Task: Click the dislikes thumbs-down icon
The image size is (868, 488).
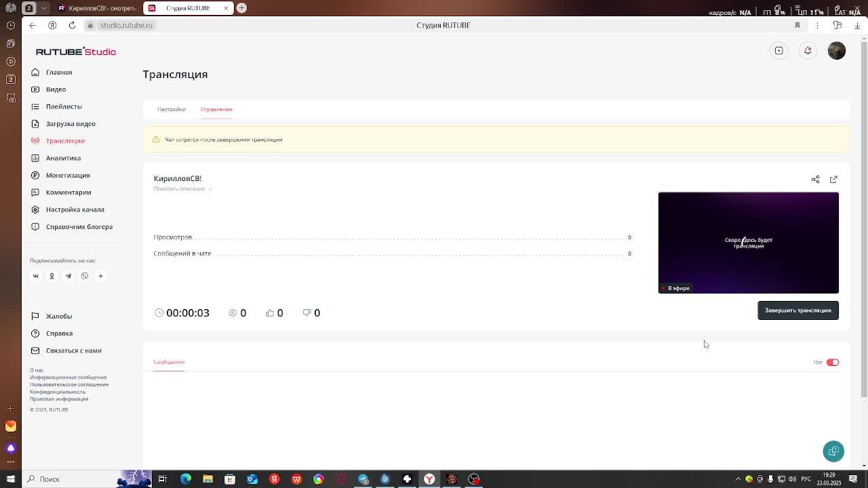Action: tap(307, 312)
